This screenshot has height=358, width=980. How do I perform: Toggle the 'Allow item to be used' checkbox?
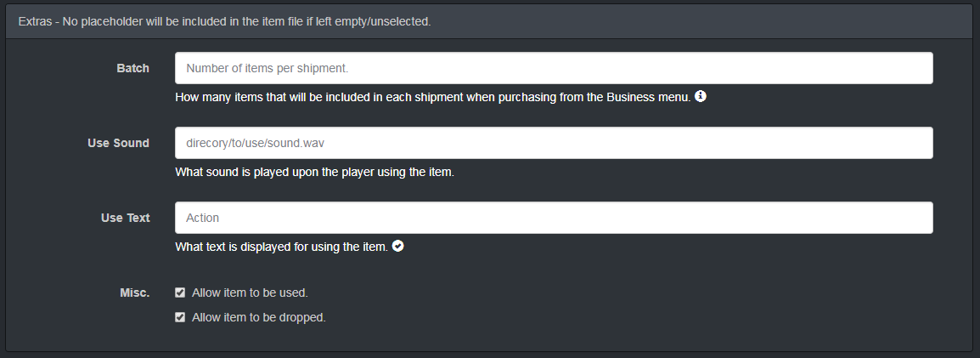[180, 293]
